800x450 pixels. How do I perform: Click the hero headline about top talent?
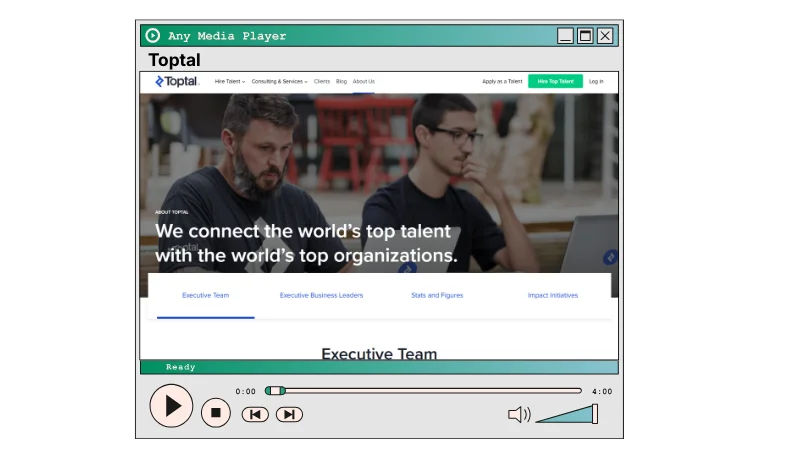point(306,243)
